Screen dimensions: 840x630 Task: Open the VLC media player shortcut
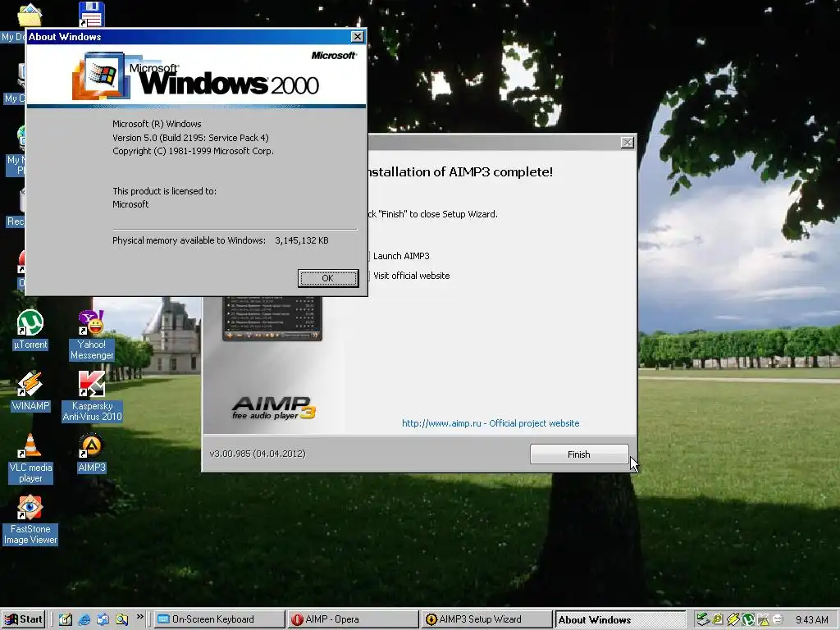(30, 459)
